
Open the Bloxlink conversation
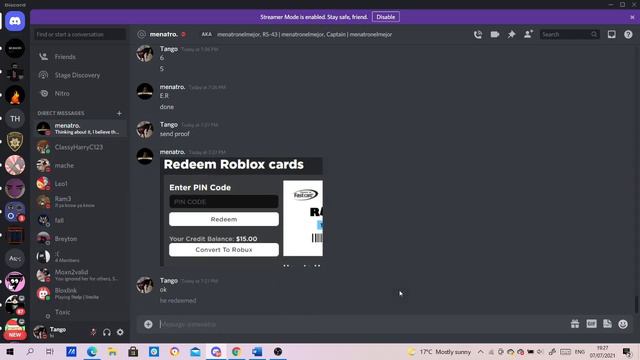click(x=80, y=293)
